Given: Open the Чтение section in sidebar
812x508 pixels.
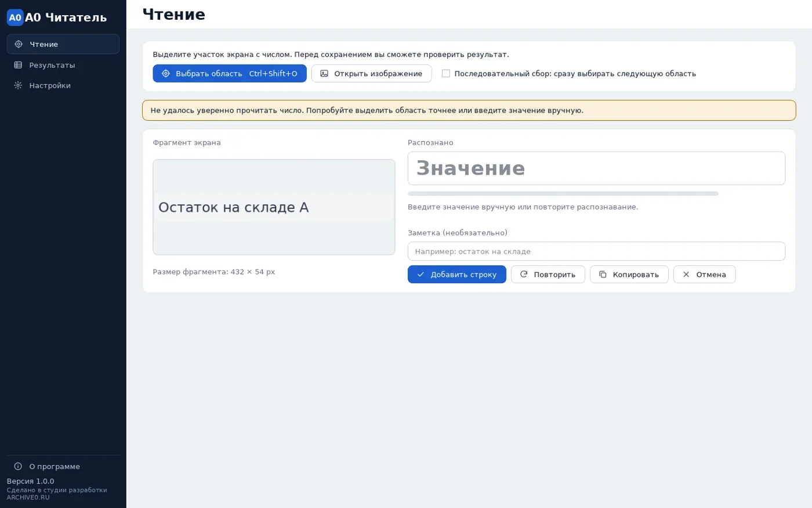Looking at the screenshot, I should [63, 44].
